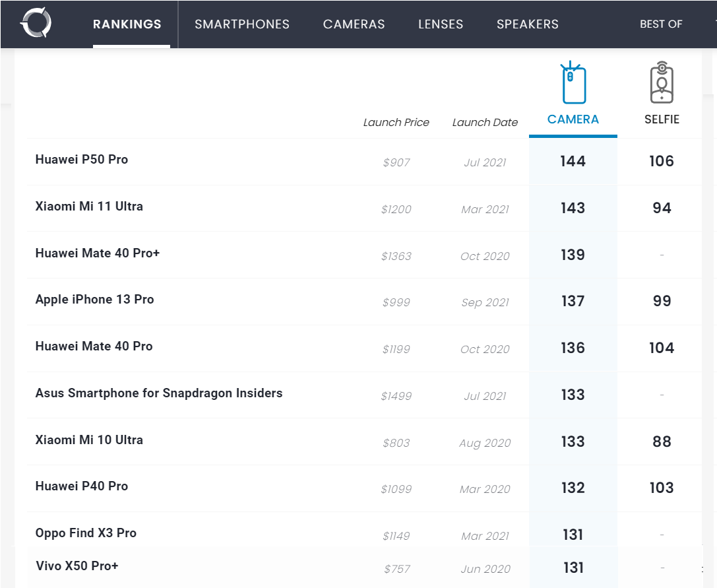Open the Cameras menu
Viewport: 717px width, 588px height.
coord(354,24)
